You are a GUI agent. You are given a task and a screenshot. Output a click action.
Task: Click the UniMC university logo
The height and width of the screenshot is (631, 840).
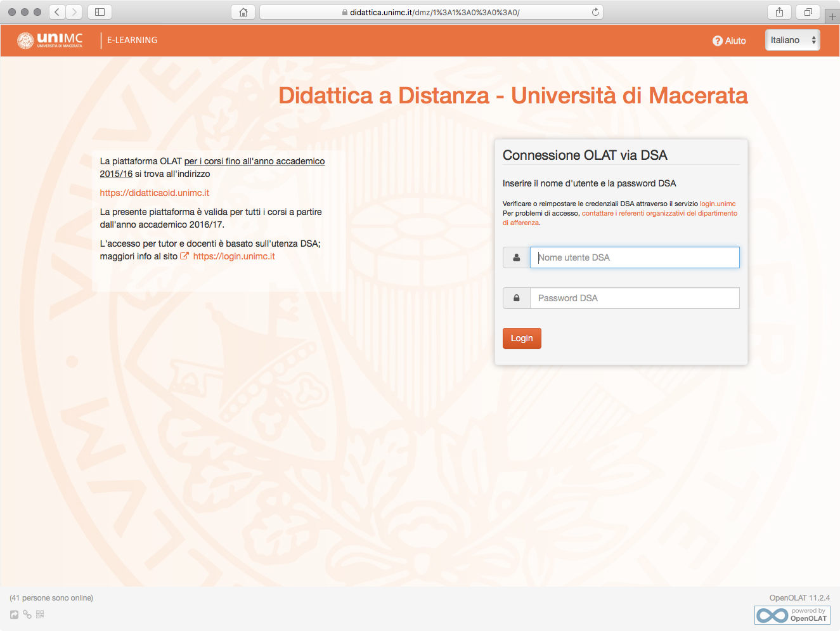50,40
